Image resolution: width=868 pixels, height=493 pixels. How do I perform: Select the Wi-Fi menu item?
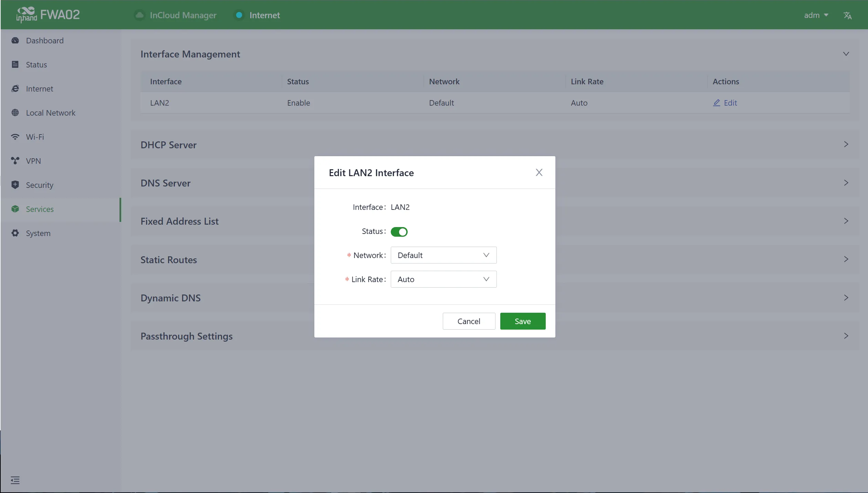(61, 137)
